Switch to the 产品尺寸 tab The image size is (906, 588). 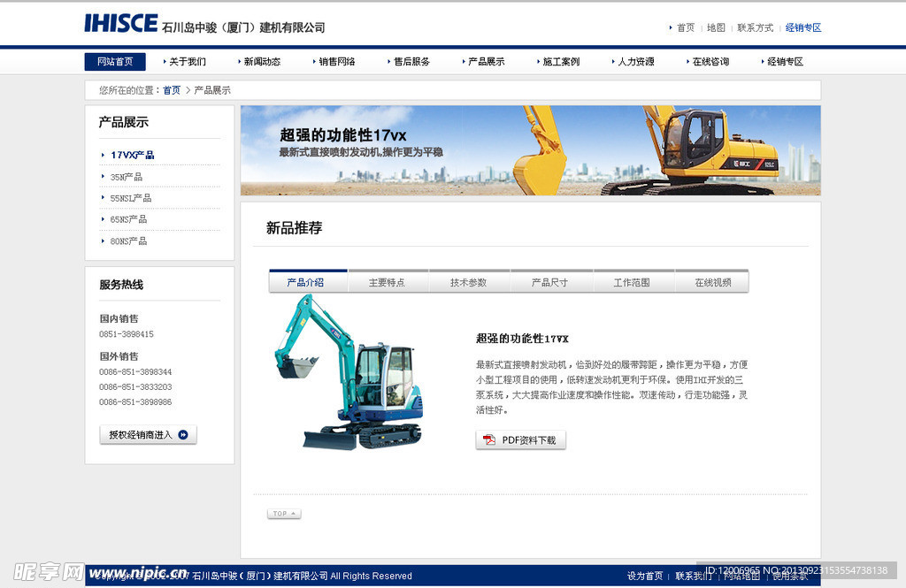pos(550,282)
